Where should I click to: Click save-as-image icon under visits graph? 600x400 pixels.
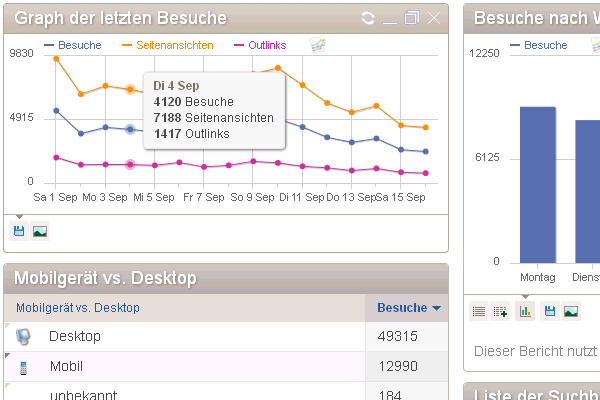[x=40, y=231]
